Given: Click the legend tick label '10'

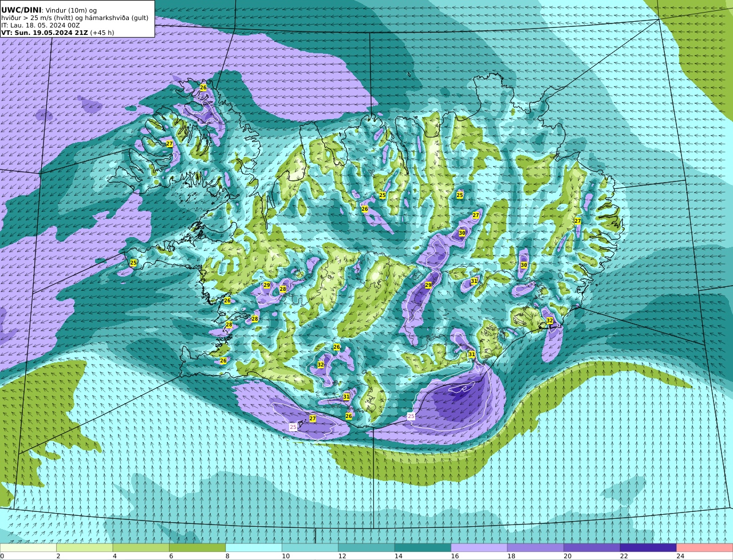Looking at the screenshot, I should (x=286, y=556).
